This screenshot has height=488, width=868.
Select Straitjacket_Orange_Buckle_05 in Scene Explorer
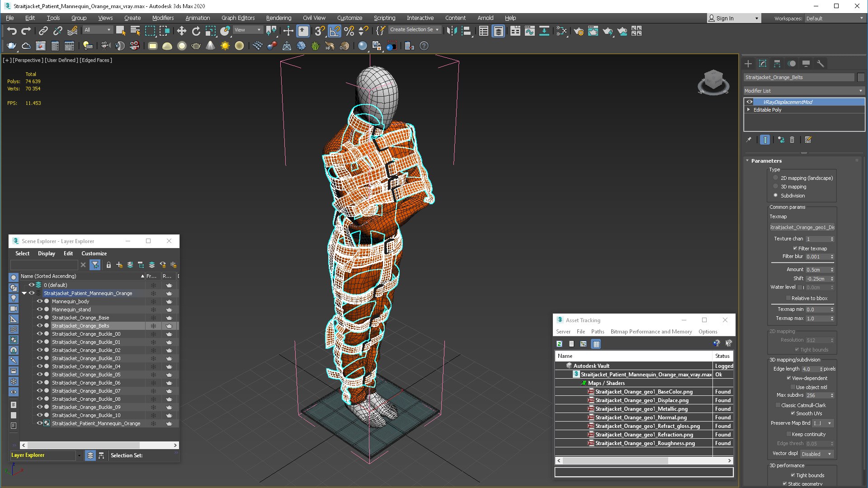(x=86, y=375)
